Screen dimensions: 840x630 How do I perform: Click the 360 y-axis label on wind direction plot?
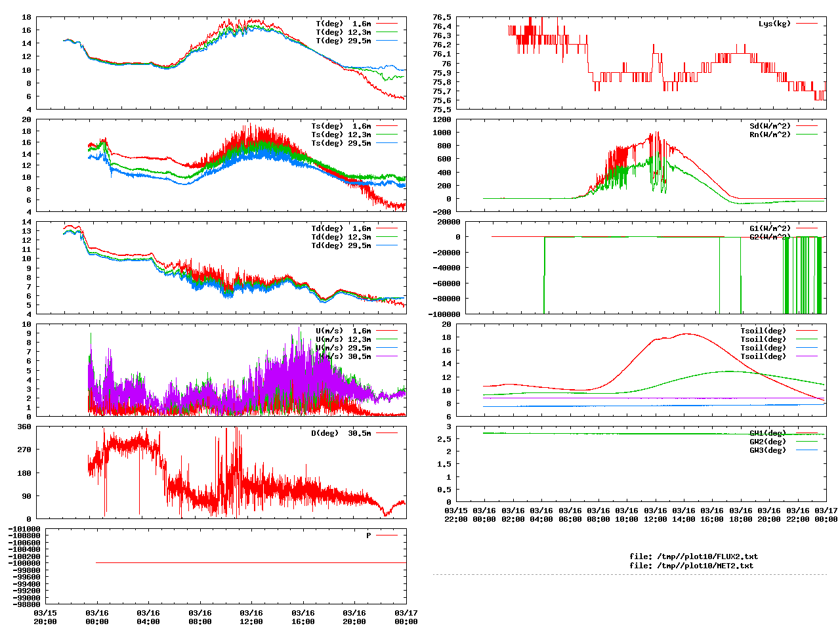click(x=24, y=427)
